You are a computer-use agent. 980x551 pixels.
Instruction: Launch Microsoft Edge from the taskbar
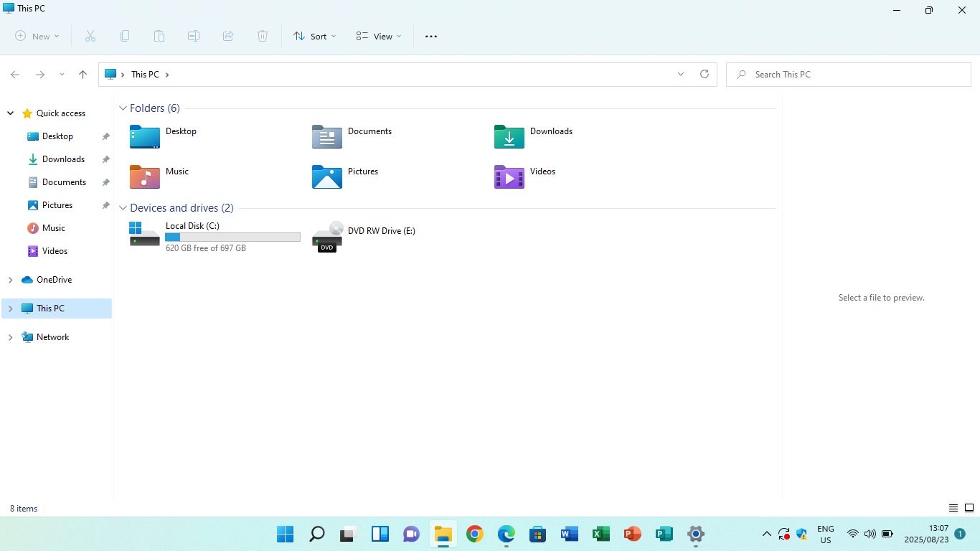tap(507, 534)
